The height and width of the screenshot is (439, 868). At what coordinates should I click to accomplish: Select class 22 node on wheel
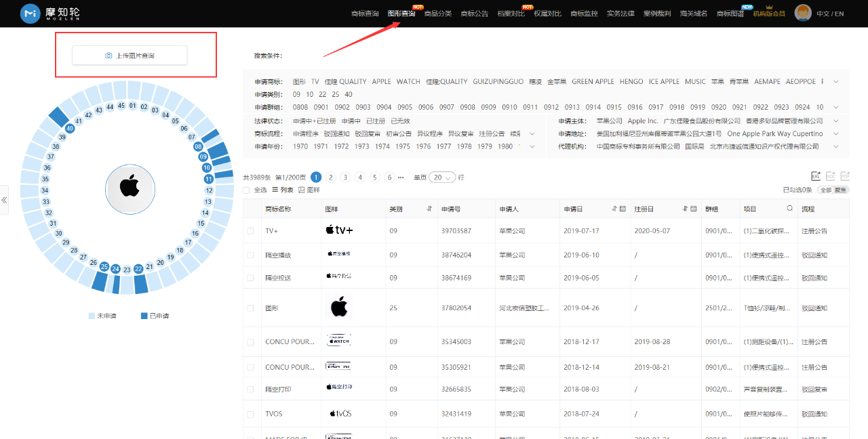click(138, 269)
